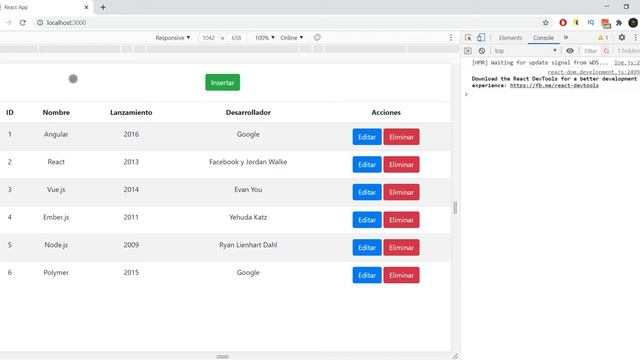Clear the console with the block icon

click(x=482, y=51)
